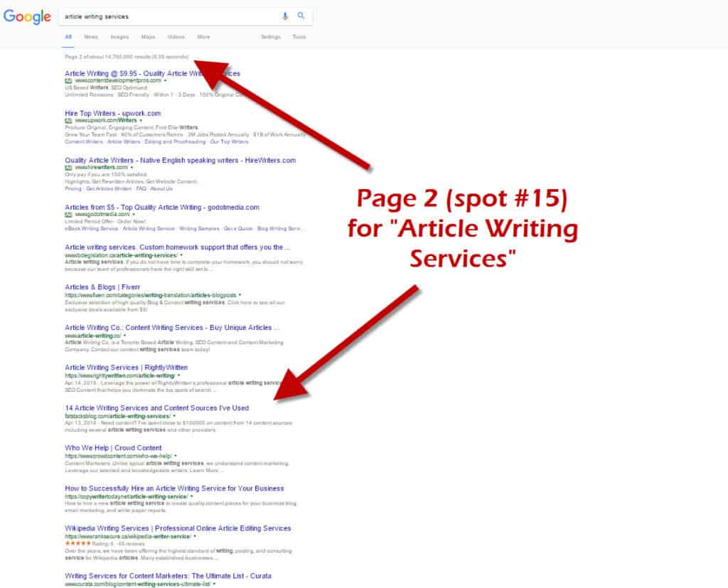Switch to the All results tab

coord(68,37)
